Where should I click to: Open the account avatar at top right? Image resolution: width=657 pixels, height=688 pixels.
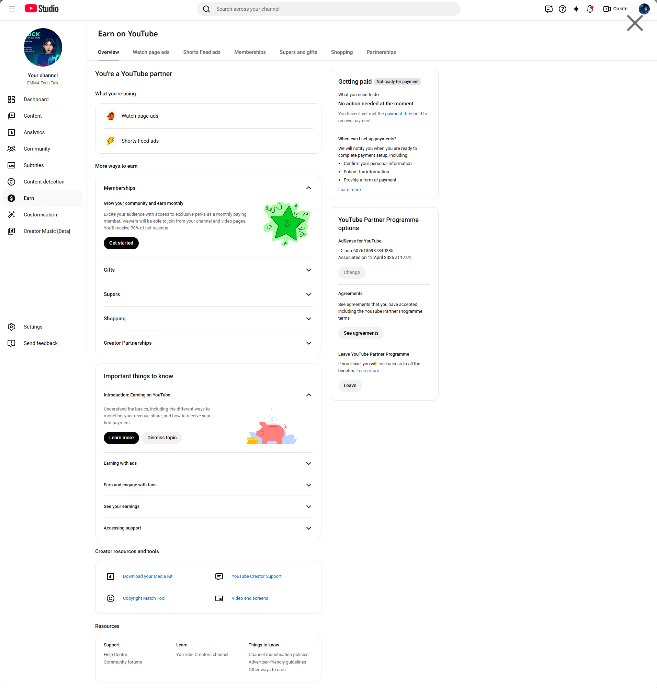click(x=644, y=9)
